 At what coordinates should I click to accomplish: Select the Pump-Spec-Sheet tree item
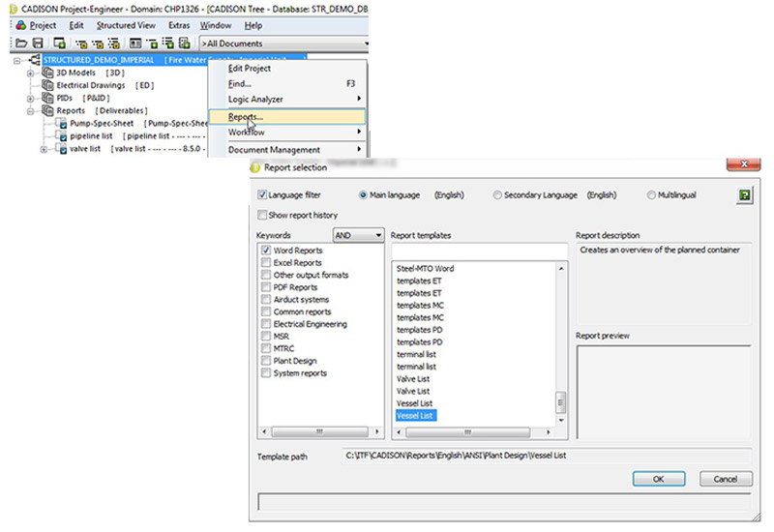point(102,124)
